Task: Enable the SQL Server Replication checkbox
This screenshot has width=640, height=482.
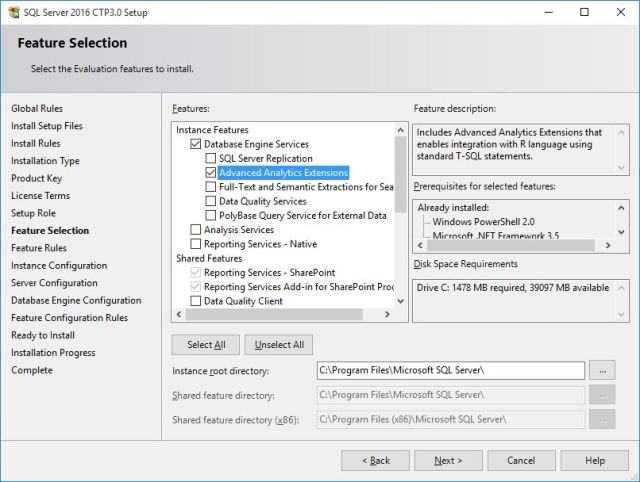Action: (x=210, y=158)
